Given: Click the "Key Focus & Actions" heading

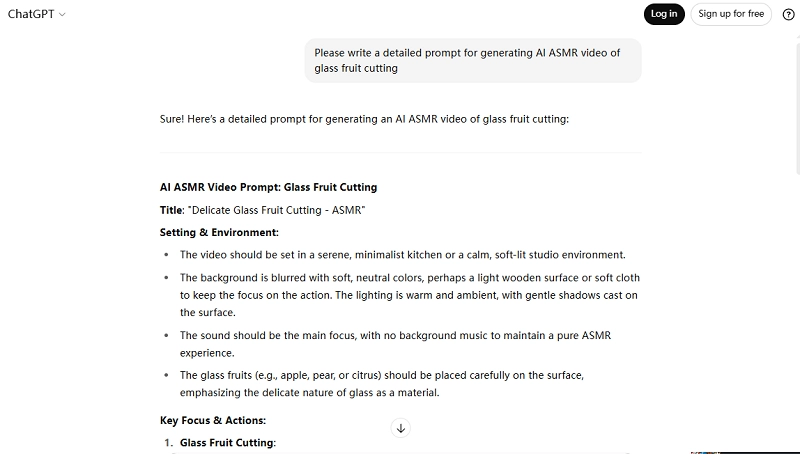Looking at the screenshot, I should click(x=213, y=420).
